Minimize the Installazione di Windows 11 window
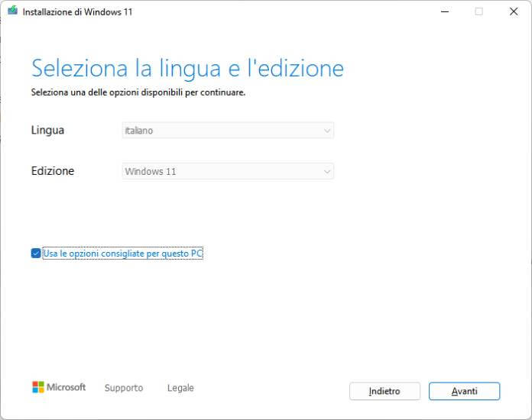The width and height of the screenshot is (532, 420). click(x=445, y=11)
